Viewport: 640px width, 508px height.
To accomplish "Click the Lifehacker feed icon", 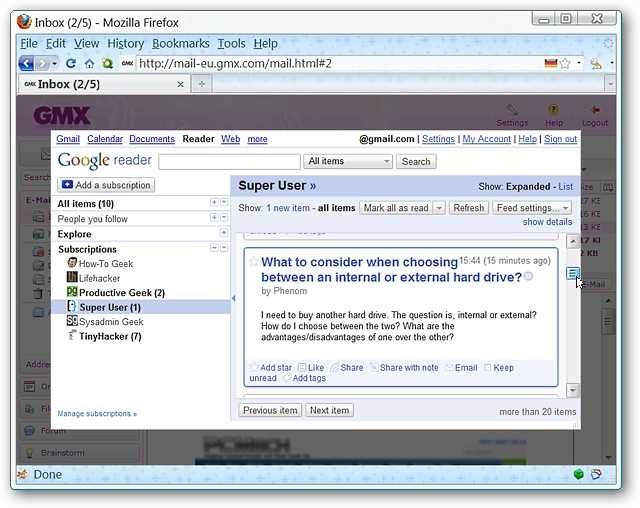I will click(x=72, y=277).
